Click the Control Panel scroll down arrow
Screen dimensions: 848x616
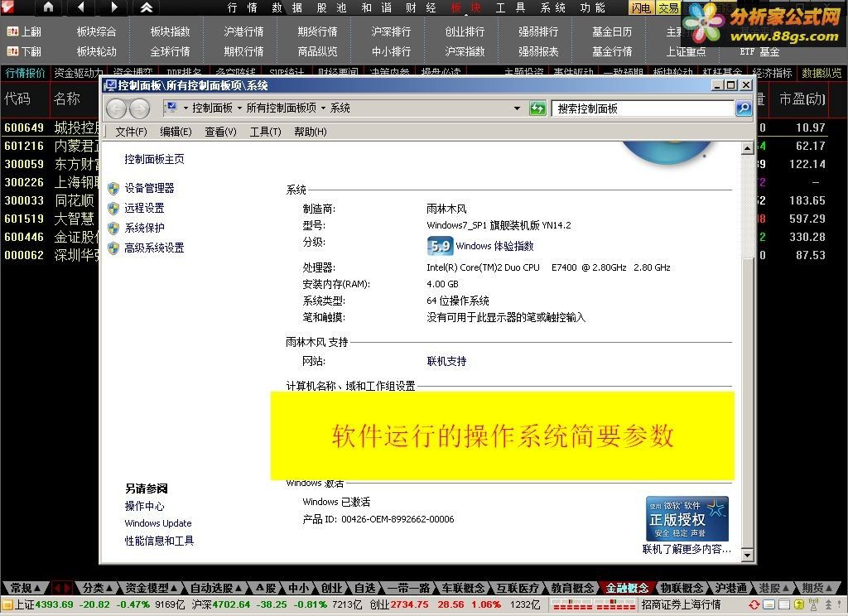(x=748, y=555)
